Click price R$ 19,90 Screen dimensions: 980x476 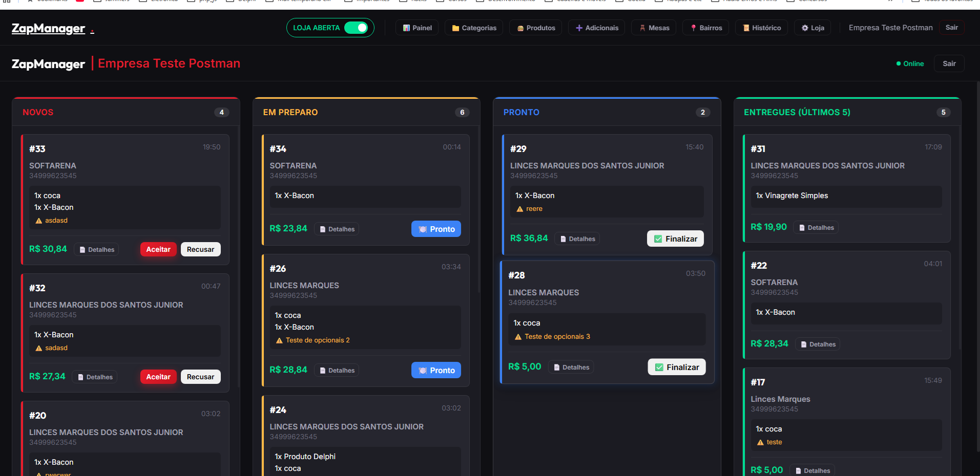point(768,227)
